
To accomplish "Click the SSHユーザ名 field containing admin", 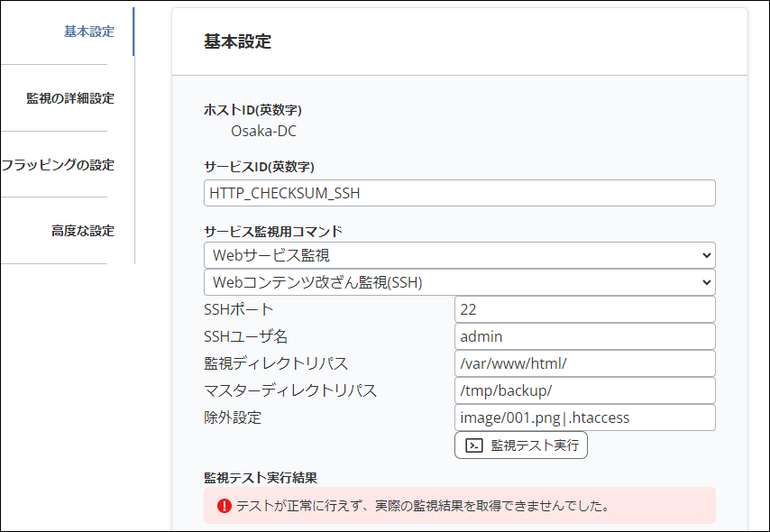I will point(584,336).
